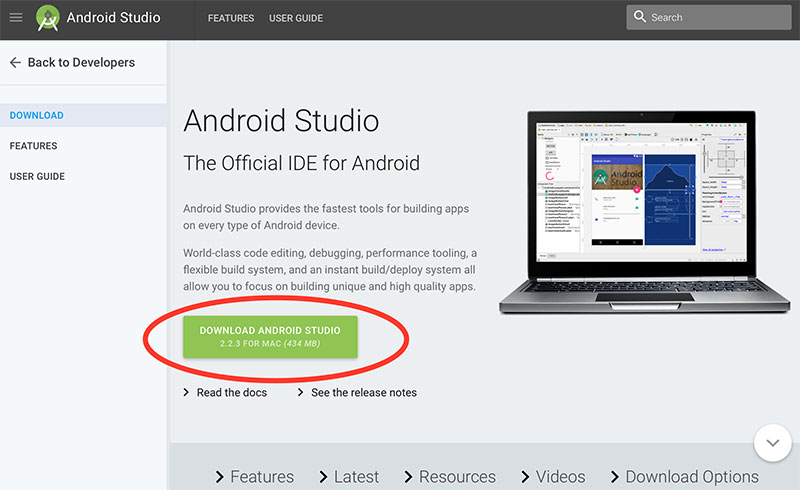This screenshot has height=490, width=800.
Task: Select DOWNLOAD in the left sidebar
Action: click(x=83, y=115)
